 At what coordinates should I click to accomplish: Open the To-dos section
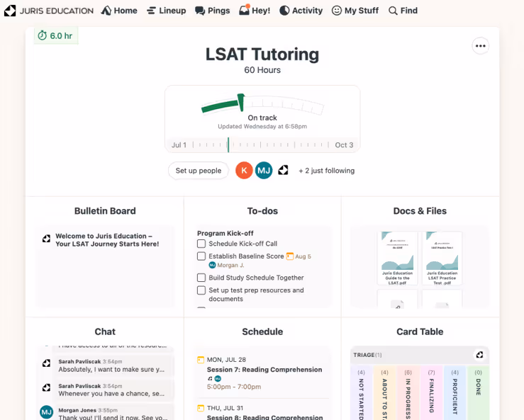click(262, 211)
